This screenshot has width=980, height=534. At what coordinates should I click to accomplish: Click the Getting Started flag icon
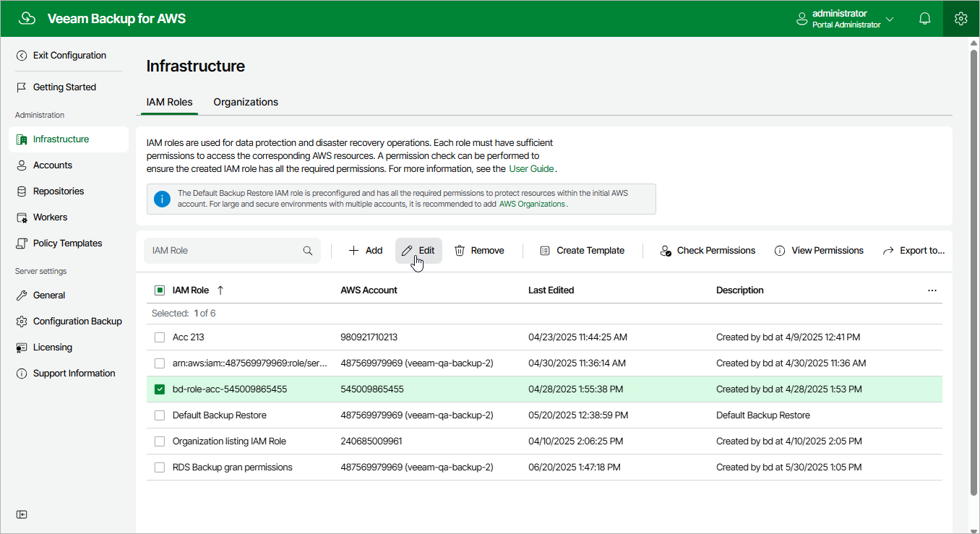[22, 87]
